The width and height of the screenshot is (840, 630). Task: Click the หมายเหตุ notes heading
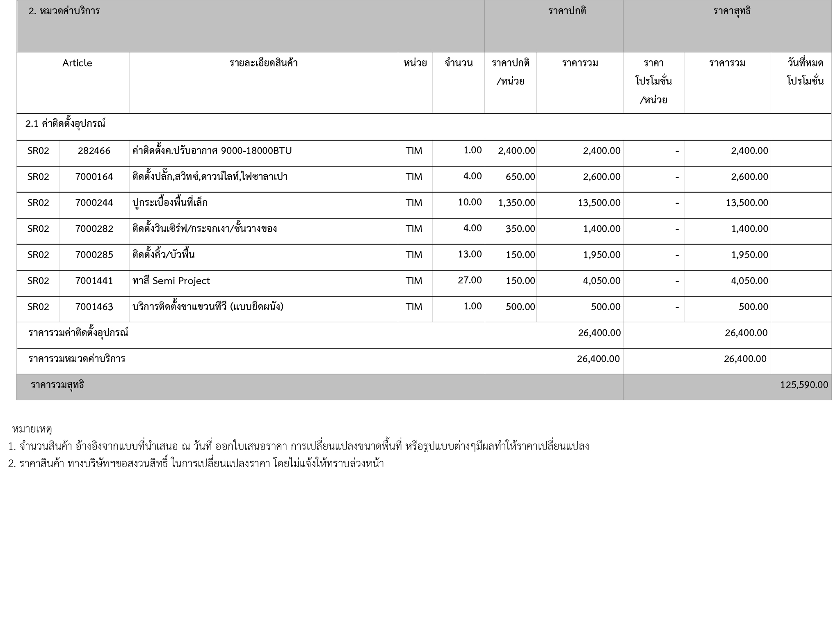tap(32, 429)
